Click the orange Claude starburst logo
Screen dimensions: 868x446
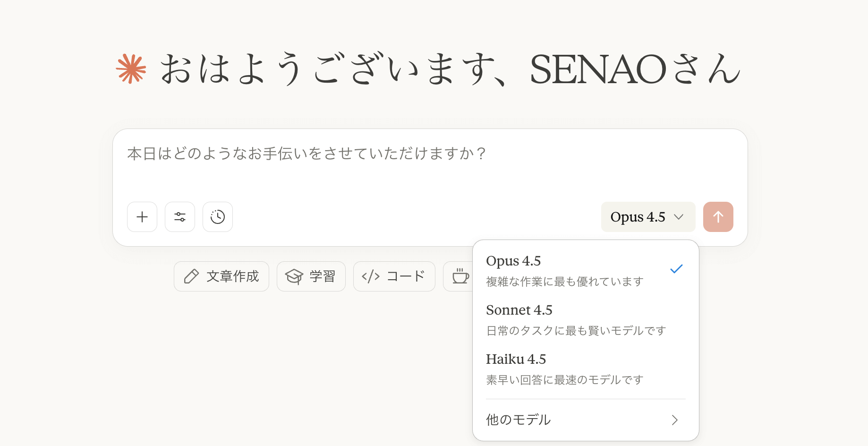[131, 69]
